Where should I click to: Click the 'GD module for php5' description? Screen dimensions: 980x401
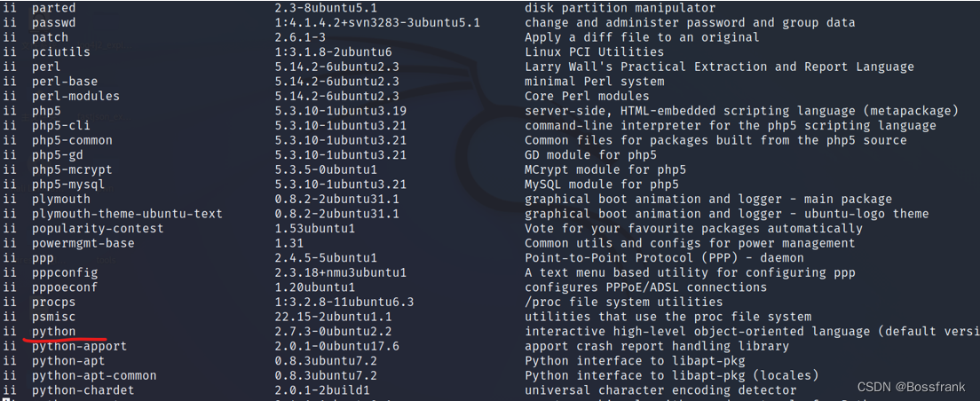pyautogui.click(x=590, y=155)
